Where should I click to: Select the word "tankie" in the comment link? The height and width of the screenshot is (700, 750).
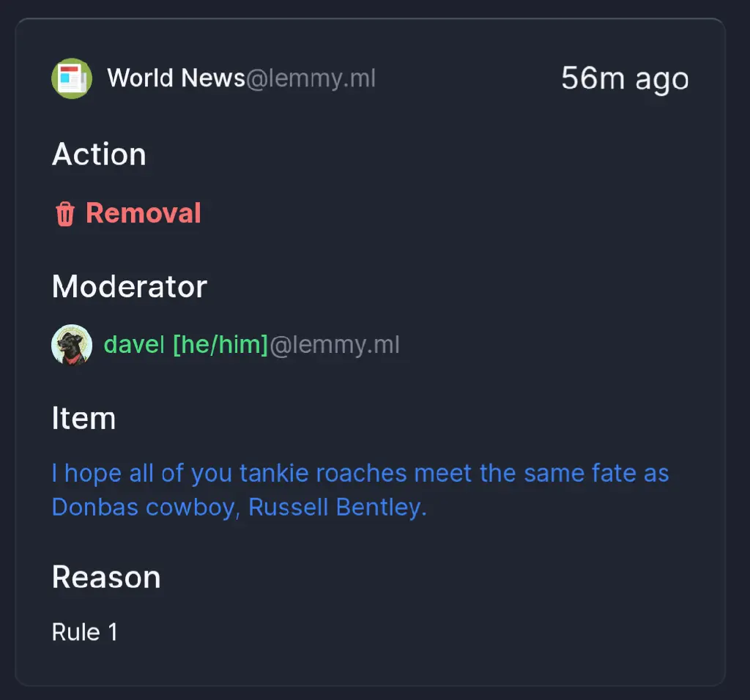click(272, 473)
